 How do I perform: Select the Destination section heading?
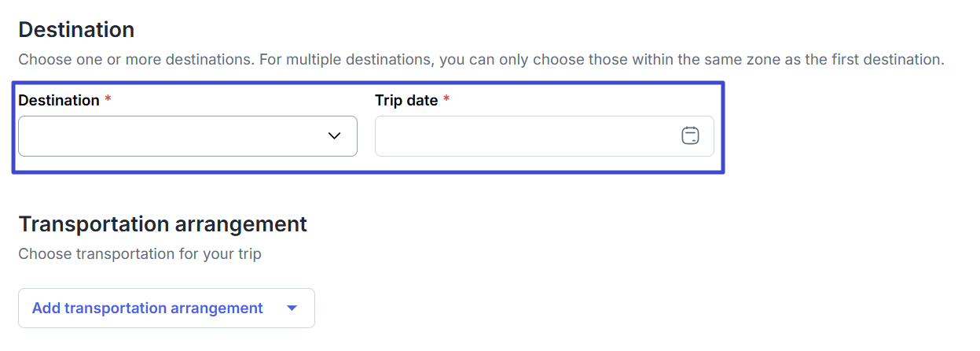coord(76,30)
